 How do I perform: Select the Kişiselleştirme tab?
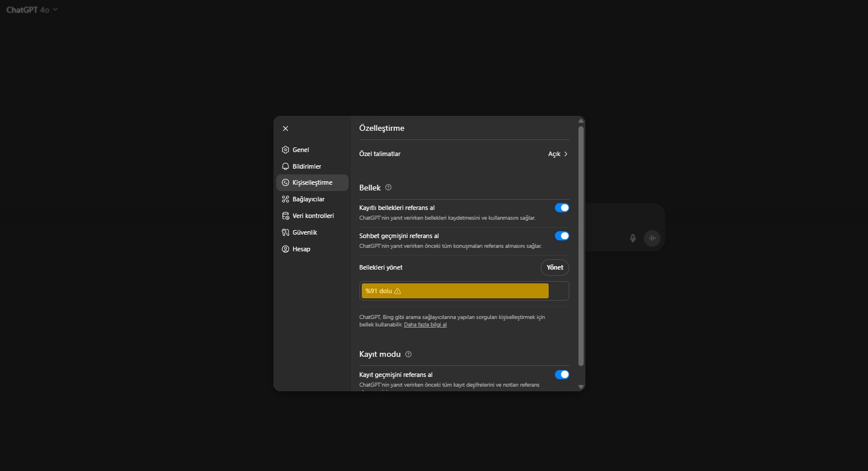(x=312, y=182)
